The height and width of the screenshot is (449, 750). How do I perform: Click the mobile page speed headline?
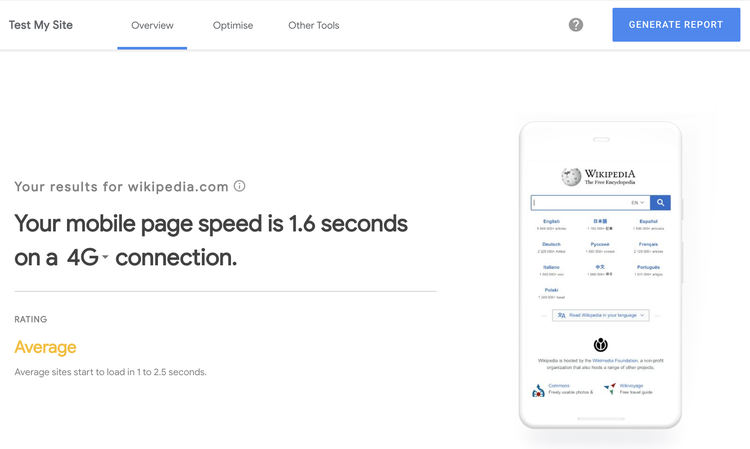tap(211, 241)
